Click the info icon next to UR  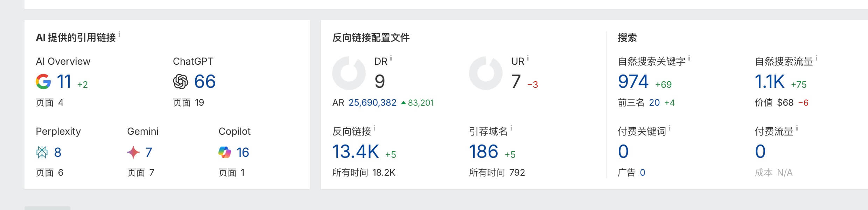pyautogui.click(x=528, y=58)
